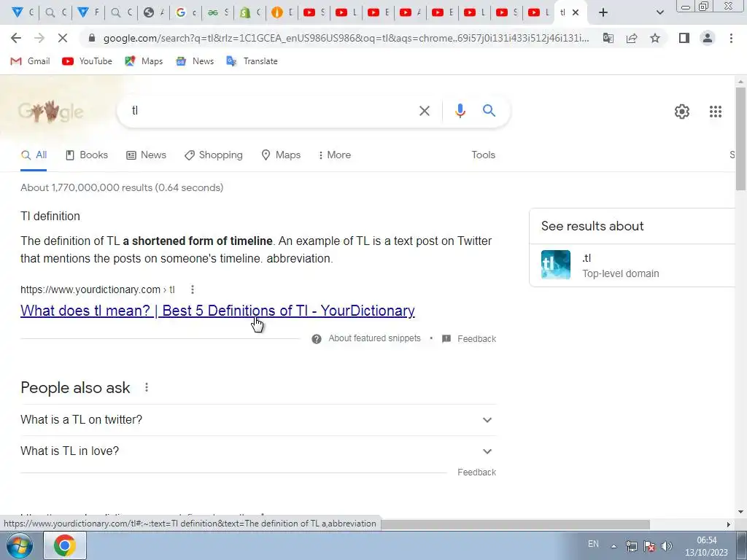Open the Maps bookmark in the bookmarks bar

(144, 61)
